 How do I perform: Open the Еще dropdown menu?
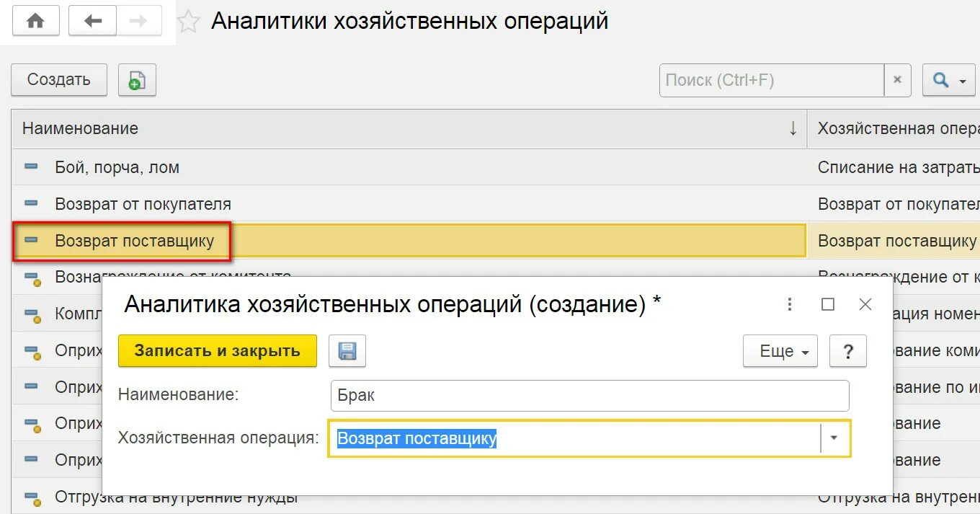pyautogui.click(x=780, y=351)
